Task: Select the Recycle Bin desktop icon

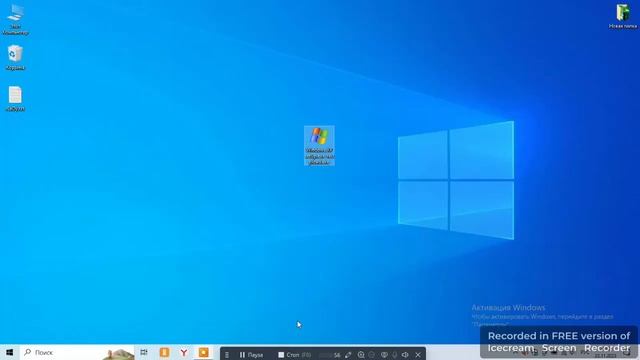Action: (x=15, y=58)
